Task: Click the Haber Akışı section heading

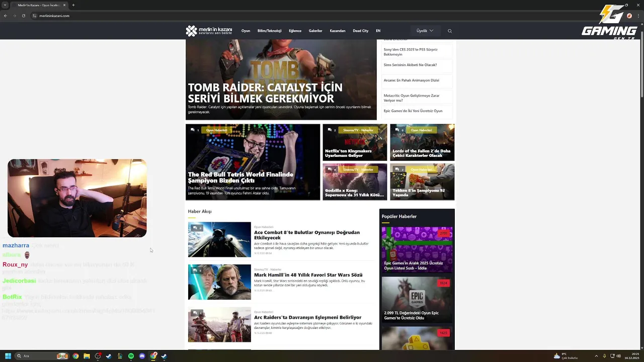Action: tap(200, 211)
